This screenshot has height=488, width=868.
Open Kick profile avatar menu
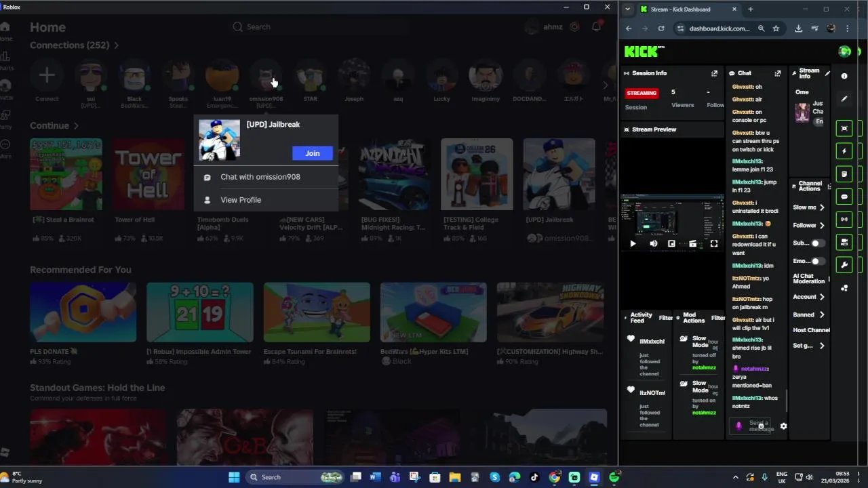pos(844,52)
